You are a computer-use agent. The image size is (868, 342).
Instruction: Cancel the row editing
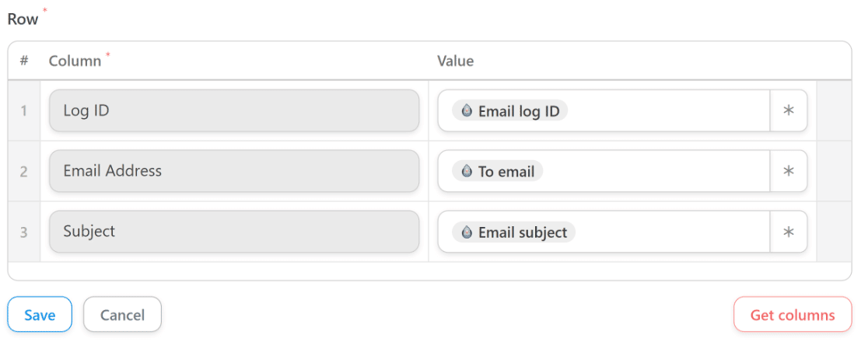coord(122,314)
